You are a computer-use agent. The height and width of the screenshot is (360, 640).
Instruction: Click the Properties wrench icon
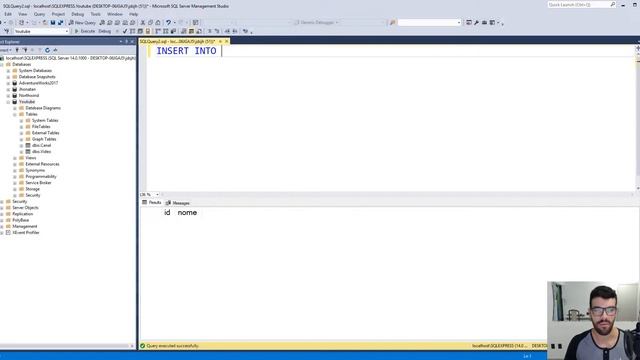pos(476,22)
